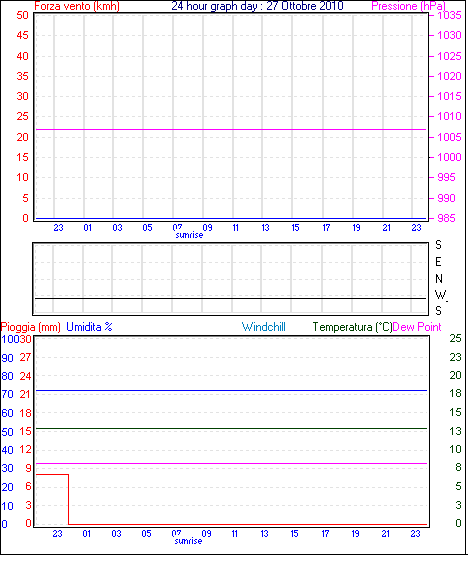This screenshot has height=566, width=468.
Task: Click the sunrise marker under bottom graph
Action: [x=188, y=541]
